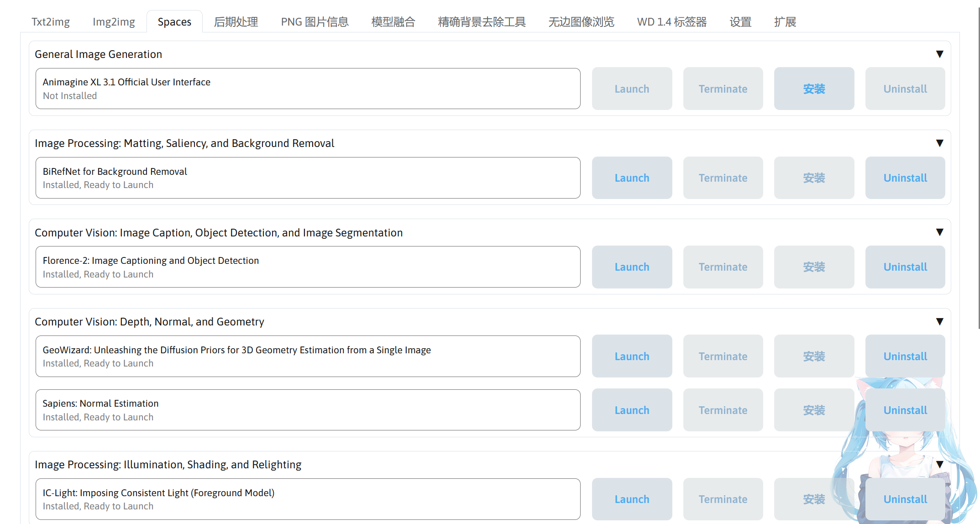This screenshot has height=524, width=980.
Task: Open the PNG 图片信息 tab
Action: pyautogui.click(x=314, y=22)
